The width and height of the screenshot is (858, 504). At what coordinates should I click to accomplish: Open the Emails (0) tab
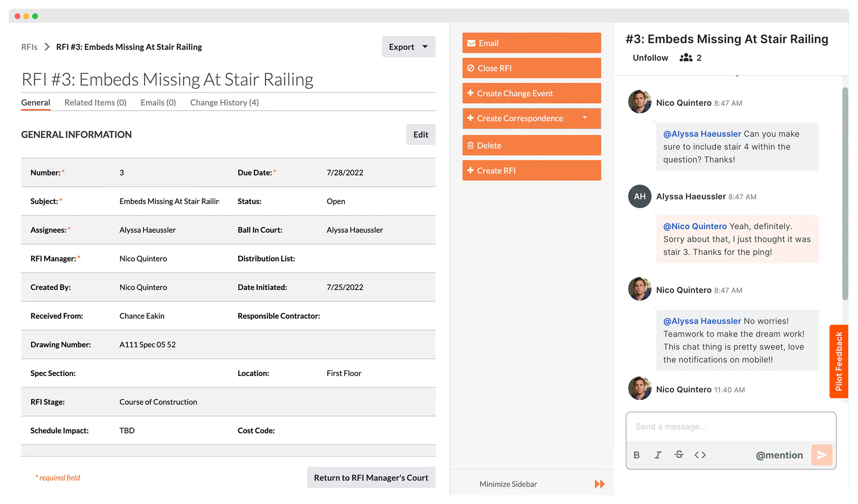pos(158,102)
